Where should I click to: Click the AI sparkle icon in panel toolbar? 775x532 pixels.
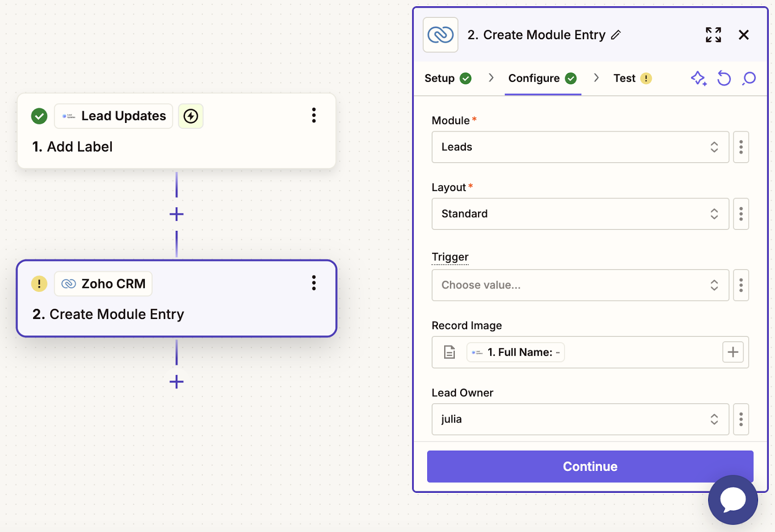coord(698,78)
